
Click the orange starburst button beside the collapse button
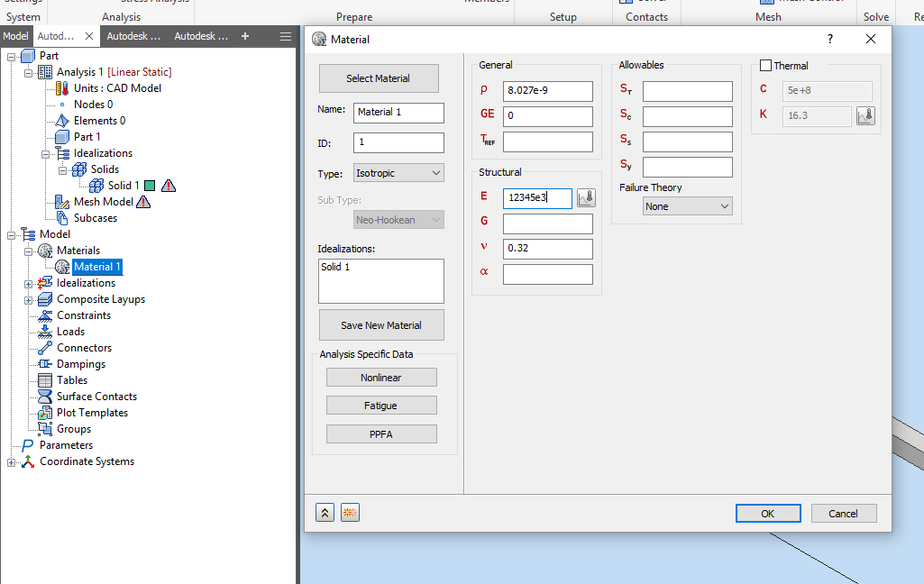click(350, 513)
